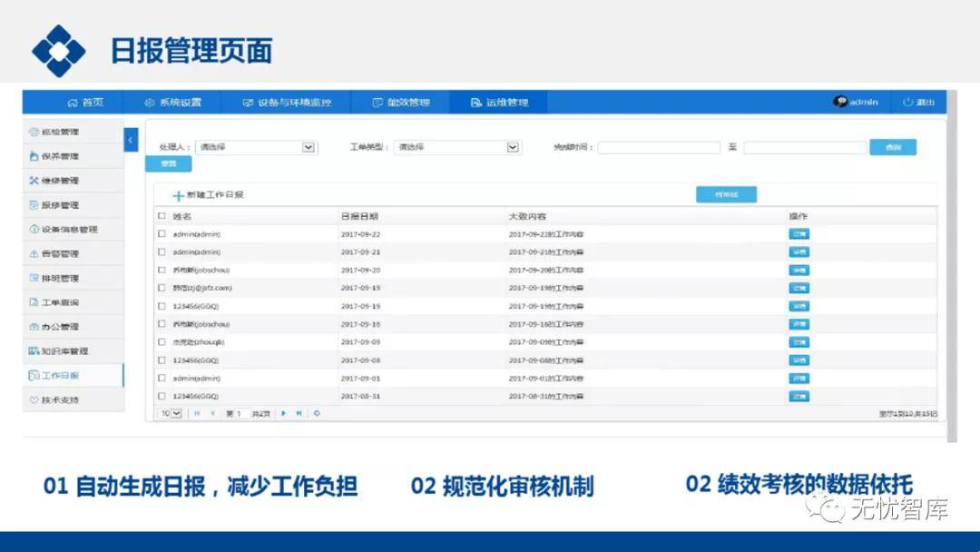Click the 首页 home icon in navbar
The image size is (980, 552).
(73, 103)
